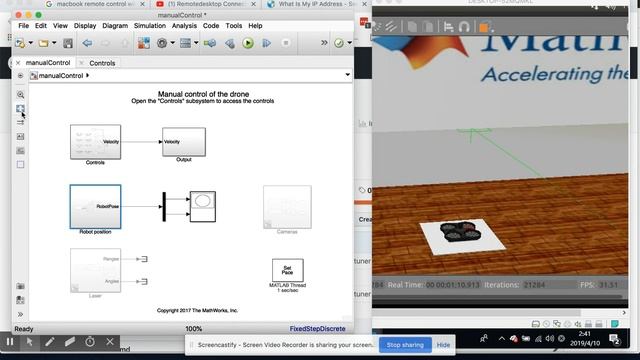Click Hide in the Screencastify bar
640x360 pixels.
[x=443, y=345]
